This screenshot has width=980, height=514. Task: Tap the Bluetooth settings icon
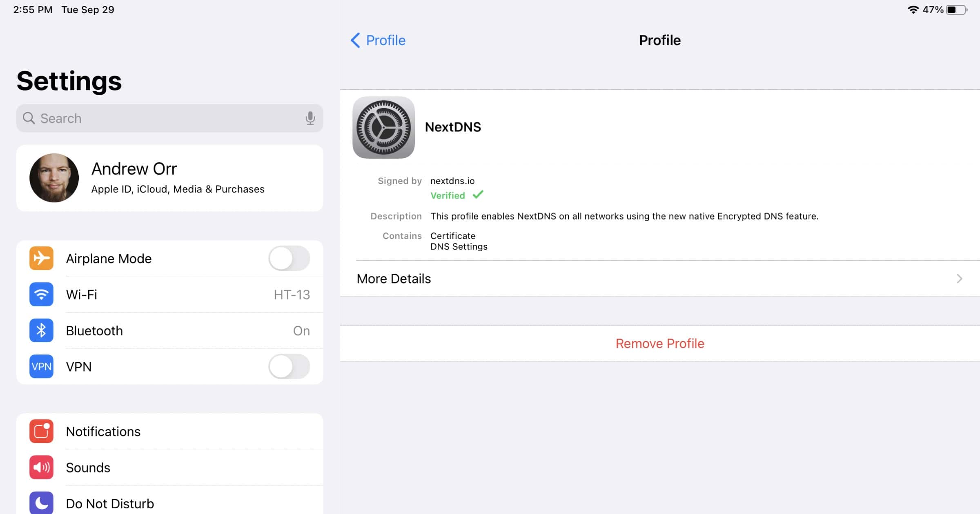(41, 330)
